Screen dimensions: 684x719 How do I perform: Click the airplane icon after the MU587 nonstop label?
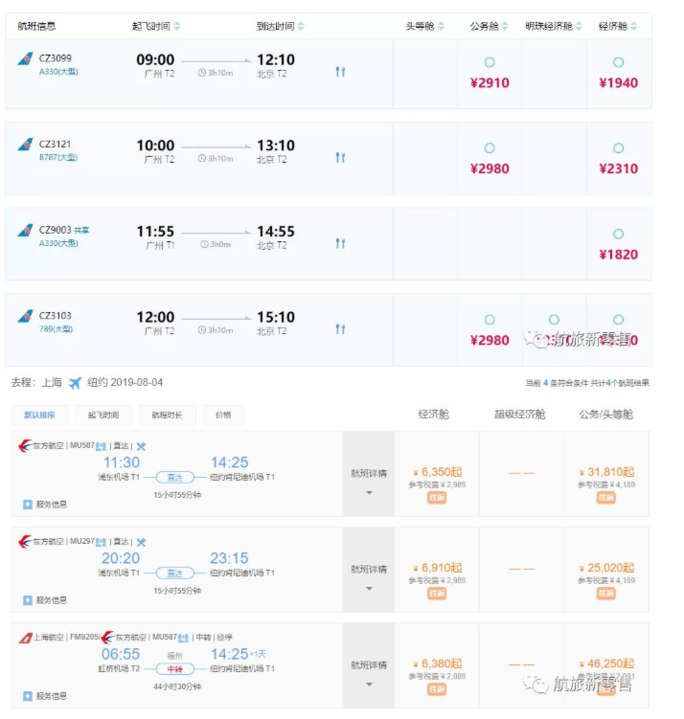click(141, 445)
